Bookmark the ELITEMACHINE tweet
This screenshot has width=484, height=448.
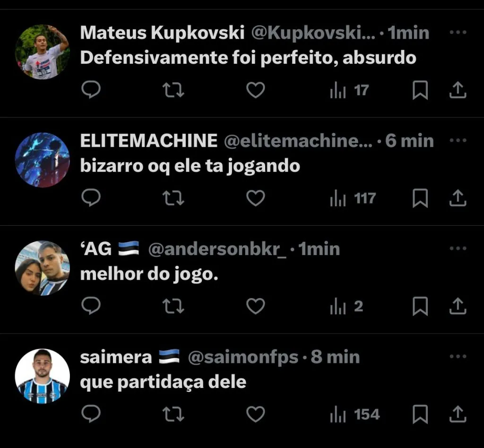[420, 198]
